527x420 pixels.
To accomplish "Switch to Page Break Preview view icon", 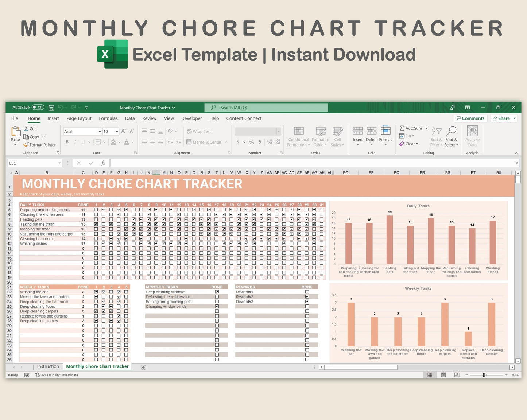I will (457, 375).
